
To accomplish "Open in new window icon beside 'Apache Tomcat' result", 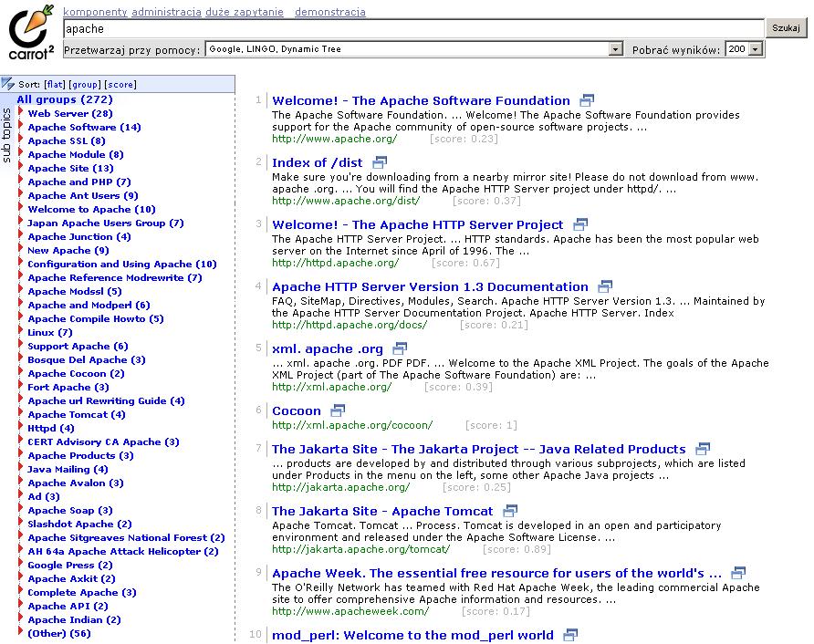I will click(511, 511).
